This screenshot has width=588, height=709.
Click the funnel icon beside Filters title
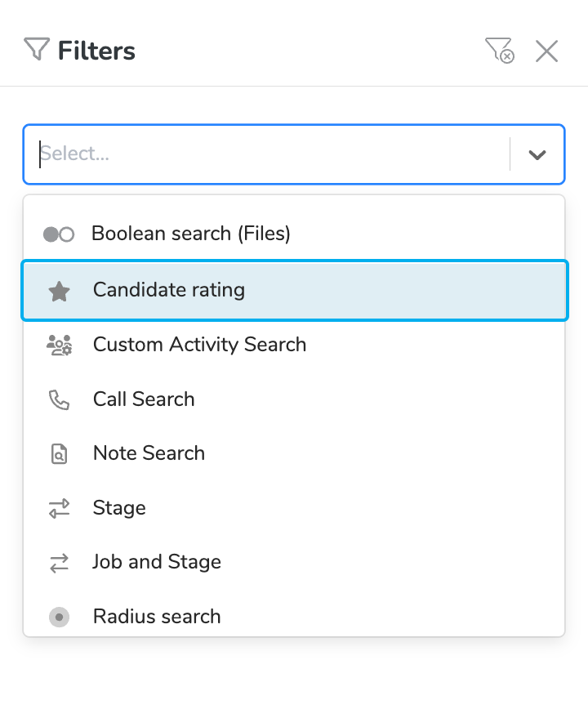37,50
